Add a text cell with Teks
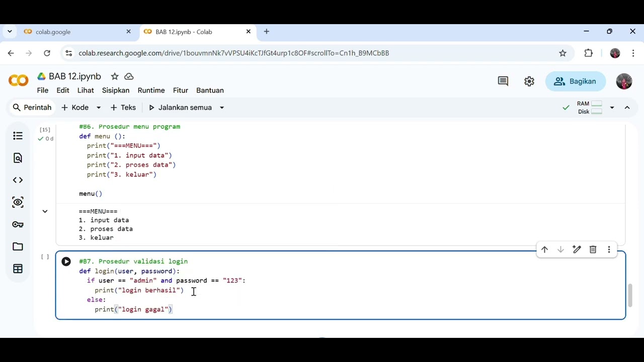Image resolution: width=644 pixels, height=362 pixels. point(123,108)
